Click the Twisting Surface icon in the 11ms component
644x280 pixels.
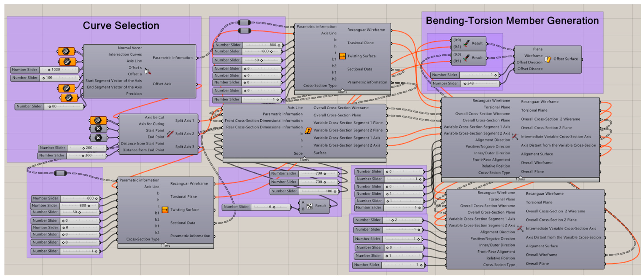tap(165, 210)
